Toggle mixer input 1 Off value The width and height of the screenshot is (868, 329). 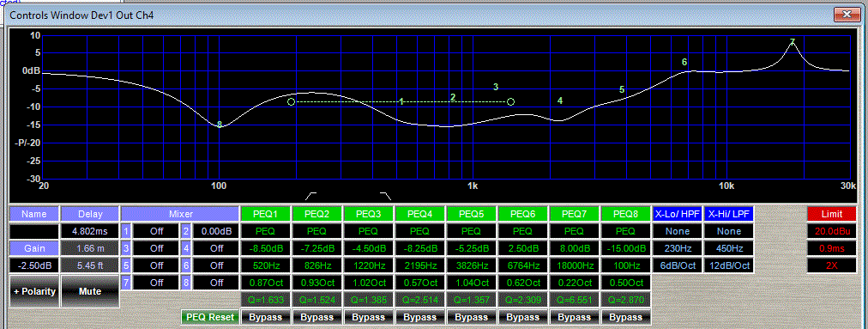click(x=157, y=231)
